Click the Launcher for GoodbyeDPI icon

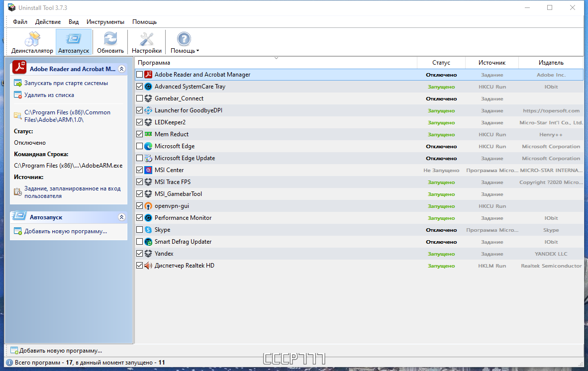148,110
